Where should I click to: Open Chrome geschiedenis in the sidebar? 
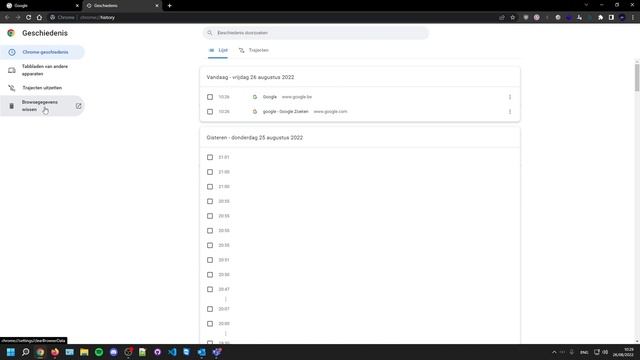(x=42, y=52)
